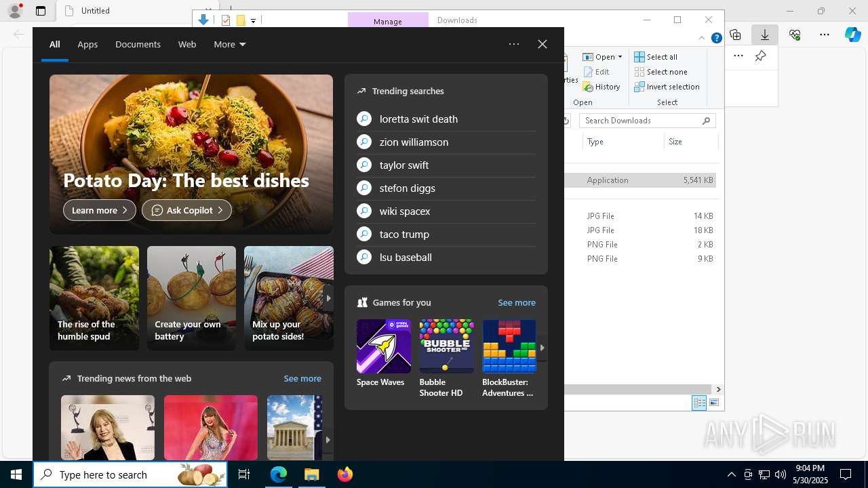This screenshot has height=488, width=868.
Task: Open Edge browser essentials icon
Action: [795, 35]
